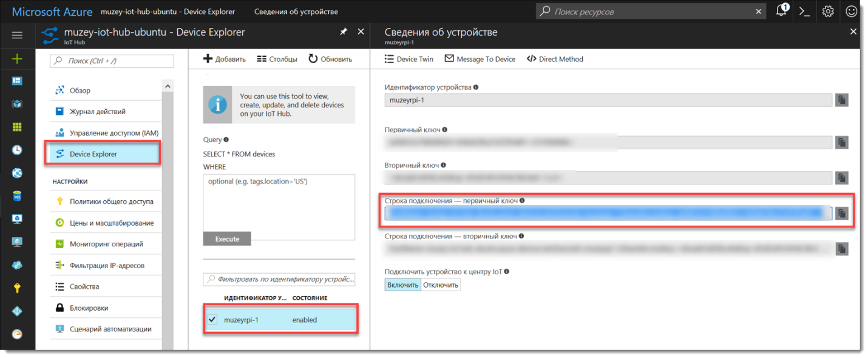
Task: Click Столбцы to choose columns
Action: pyautogui.click(x=277, y=59)
